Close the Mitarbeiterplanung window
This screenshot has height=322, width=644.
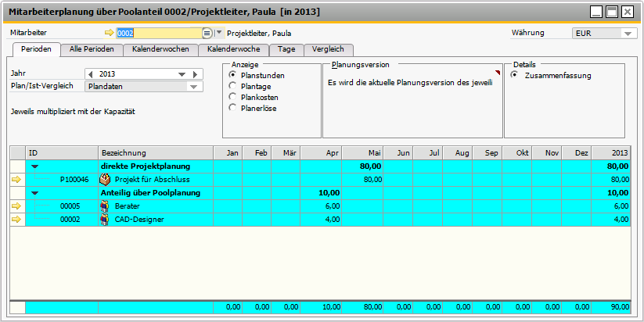pyautogui.click(x=627, y=12)
